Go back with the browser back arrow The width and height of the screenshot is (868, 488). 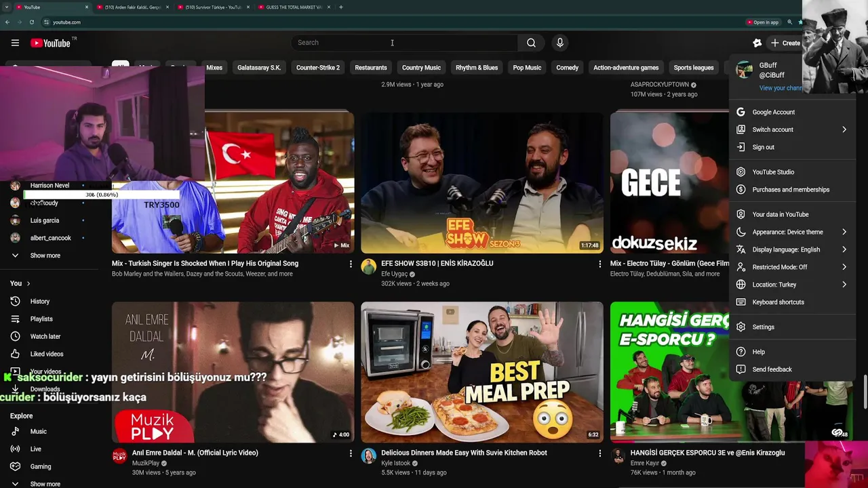tap(7, 22)
